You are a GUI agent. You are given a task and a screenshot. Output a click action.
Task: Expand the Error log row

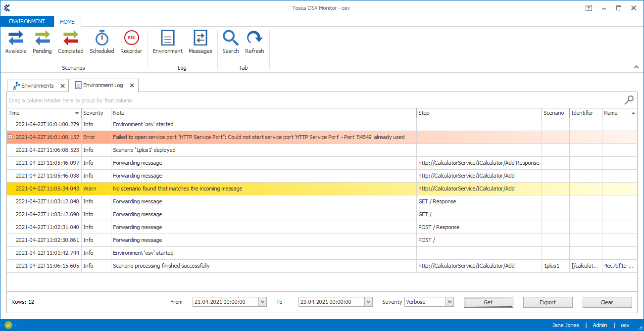[10, 137]
